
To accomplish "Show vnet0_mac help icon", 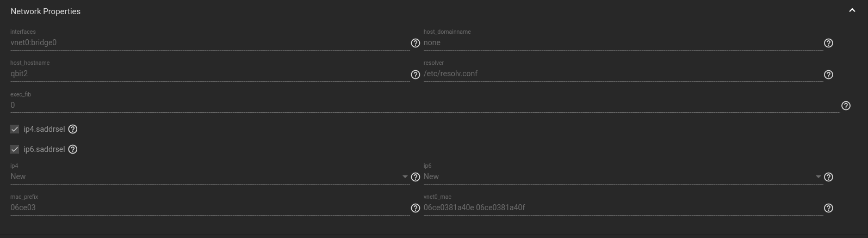I will click(x=828, y=208).
